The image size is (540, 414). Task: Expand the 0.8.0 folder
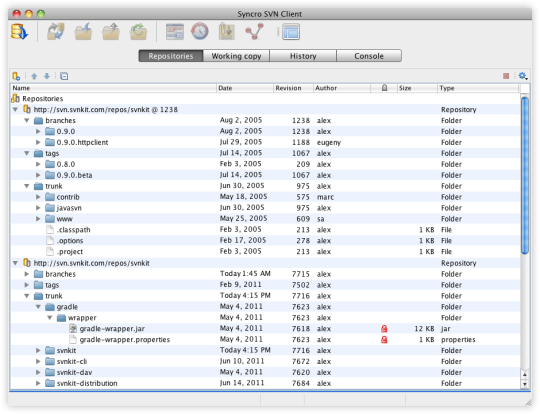pyautogui.click(x=38, y=165)
